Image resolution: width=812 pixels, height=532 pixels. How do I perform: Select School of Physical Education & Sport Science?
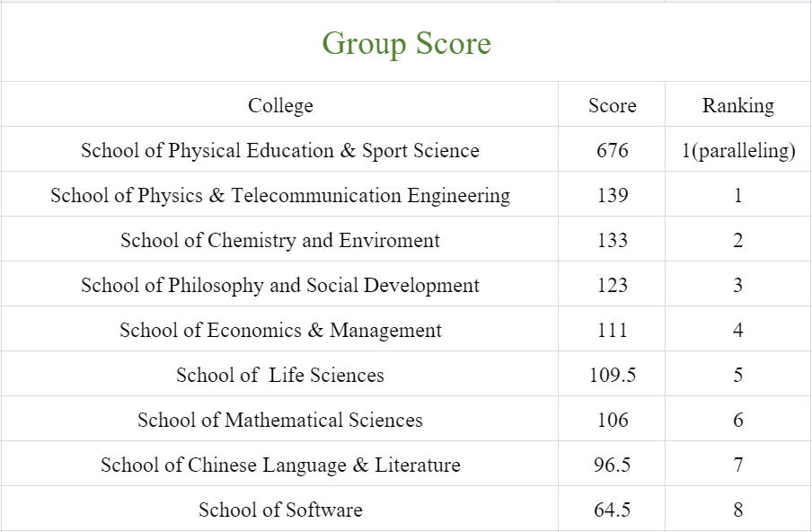tap(280, 150)
